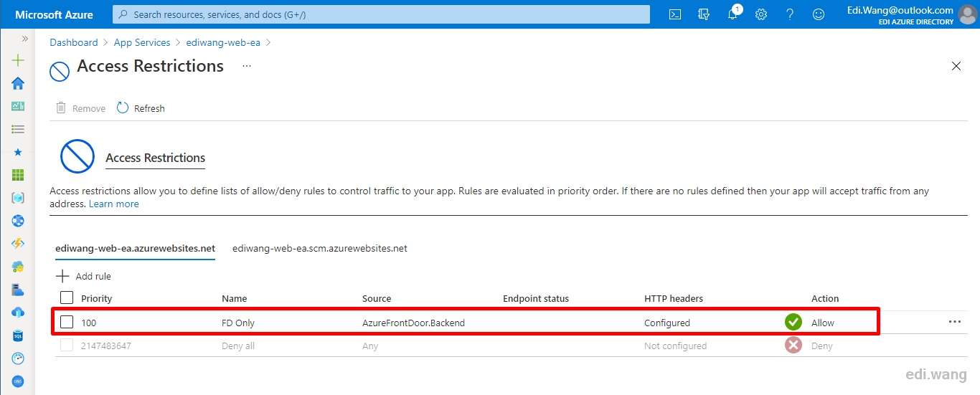This screenshot has height=395, width=980.
Task: Click the Source column header
Action: 377,298
